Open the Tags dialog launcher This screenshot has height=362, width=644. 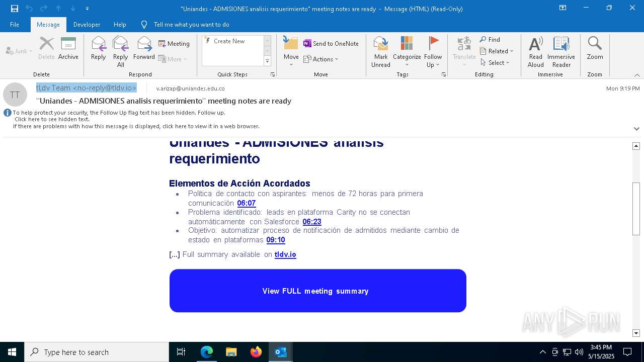[x=444, y=74]
